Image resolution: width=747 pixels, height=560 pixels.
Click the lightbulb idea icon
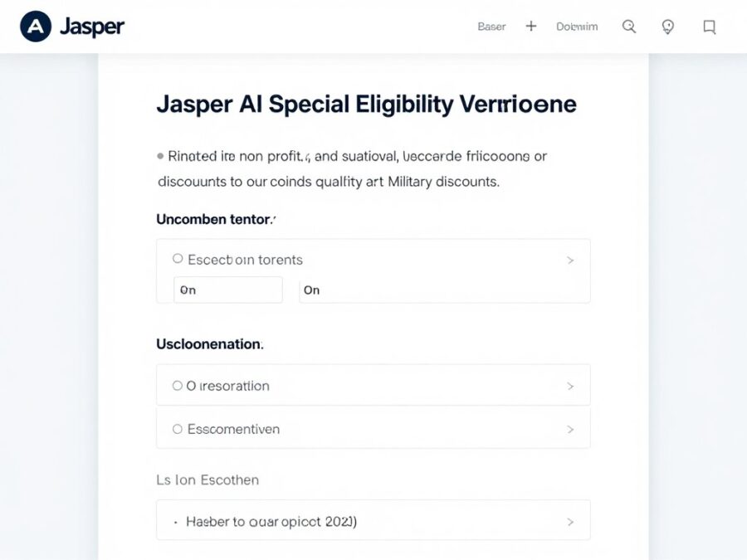668,27
